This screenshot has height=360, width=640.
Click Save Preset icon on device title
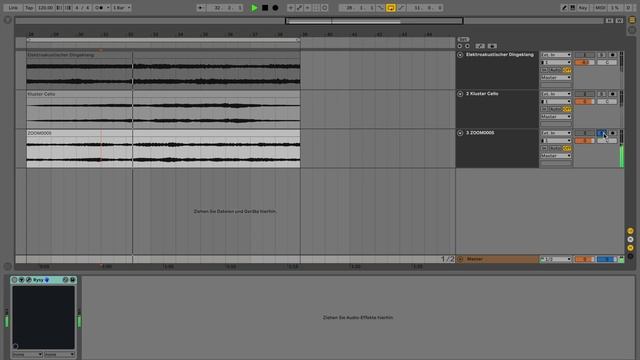[73, 280]
